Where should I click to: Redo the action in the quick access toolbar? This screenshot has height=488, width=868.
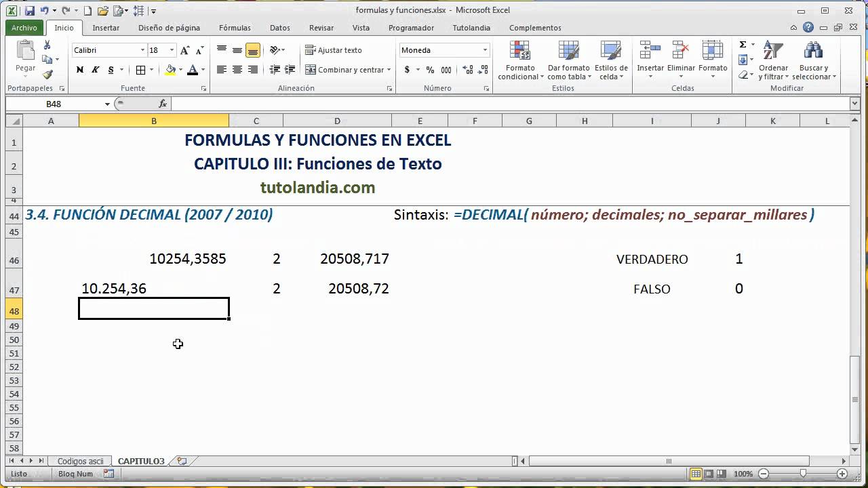66,11
